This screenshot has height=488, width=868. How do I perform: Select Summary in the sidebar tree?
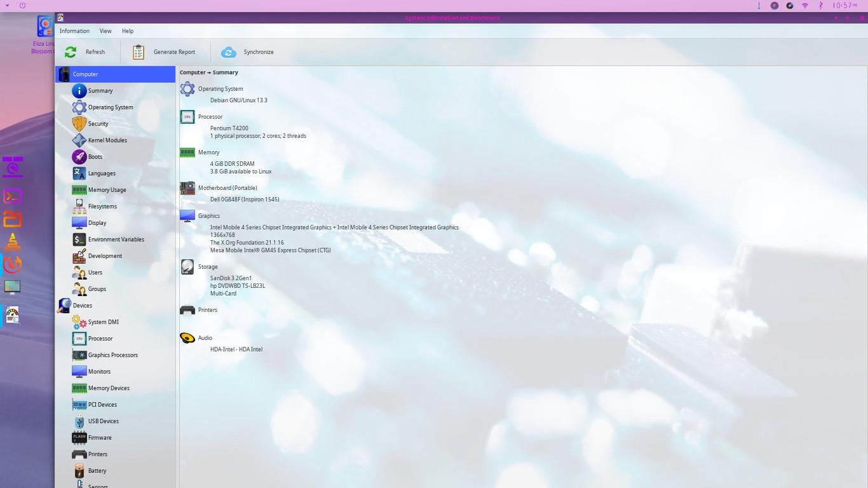coord(100,91)
